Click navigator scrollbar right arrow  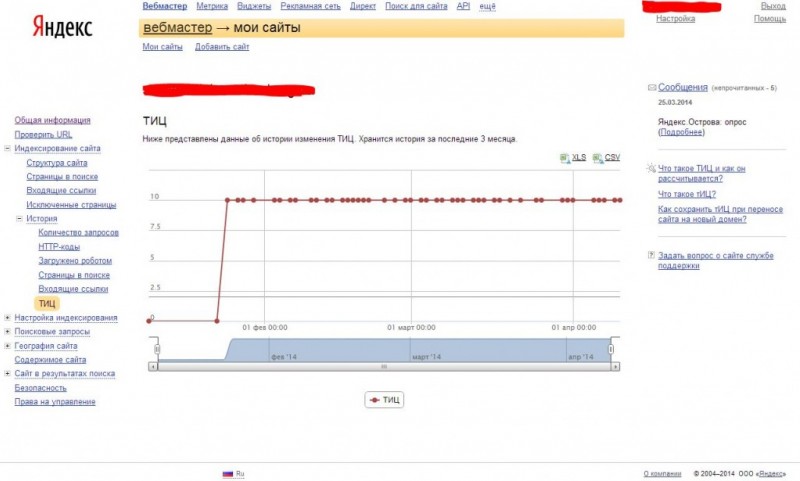[x=616, y=366]
